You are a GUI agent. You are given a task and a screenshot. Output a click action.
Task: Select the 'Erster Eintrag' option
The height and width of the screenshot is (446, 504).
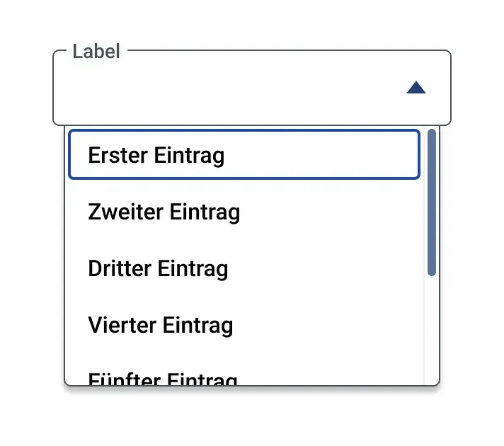tap(244, 154)
